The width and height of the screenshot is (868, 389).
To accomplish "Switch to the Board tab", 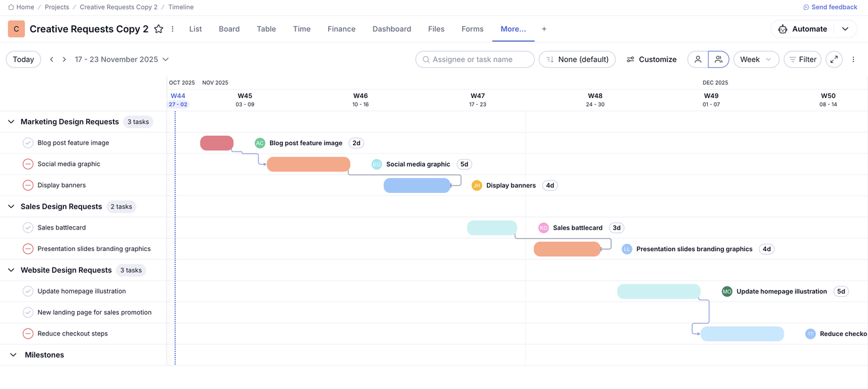I will 229,29.
